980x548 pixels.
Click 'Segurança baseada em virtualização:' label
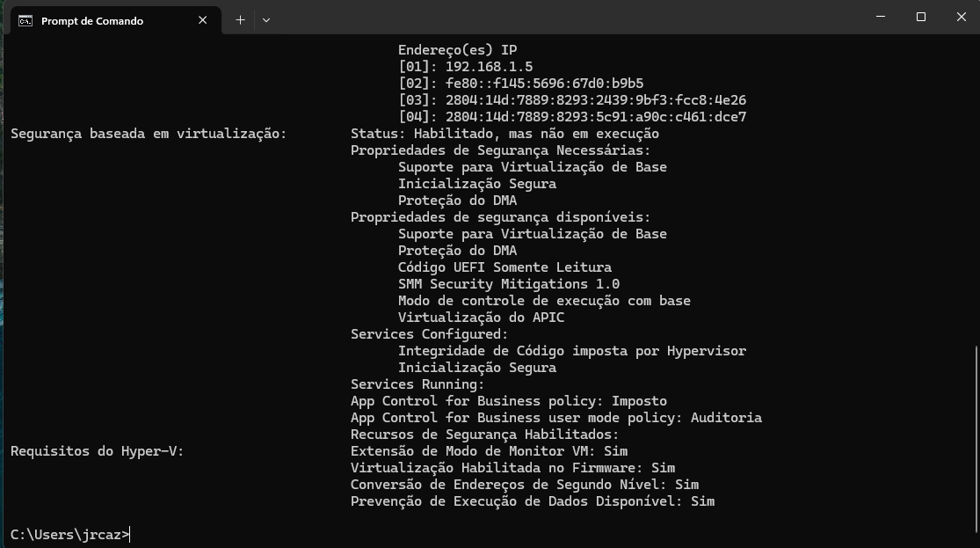pyautogui.click(x=149, y=134)
